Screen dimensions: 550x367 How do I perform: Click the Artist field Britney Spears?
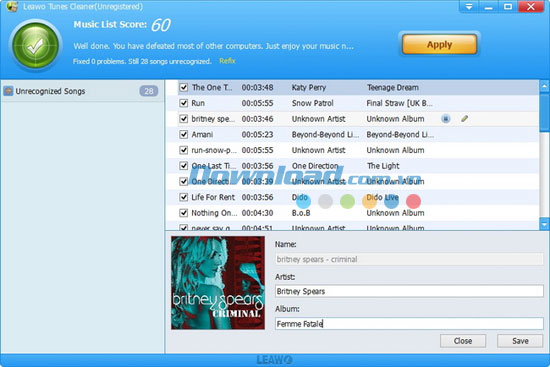pos(409,291)
